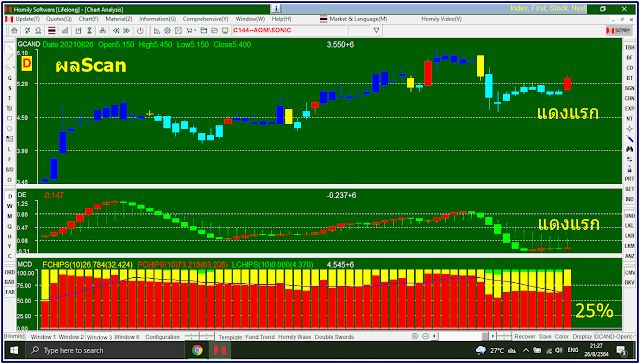
Task: Open the info icon in title bar
Action: point(276,9)
